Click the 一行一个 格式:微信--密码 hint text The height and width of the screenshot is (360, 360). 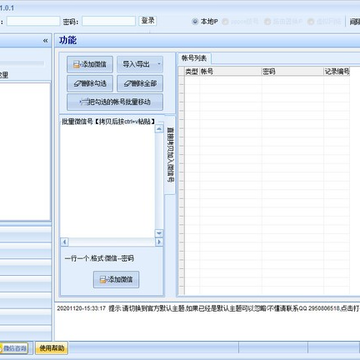coord(99,259)
